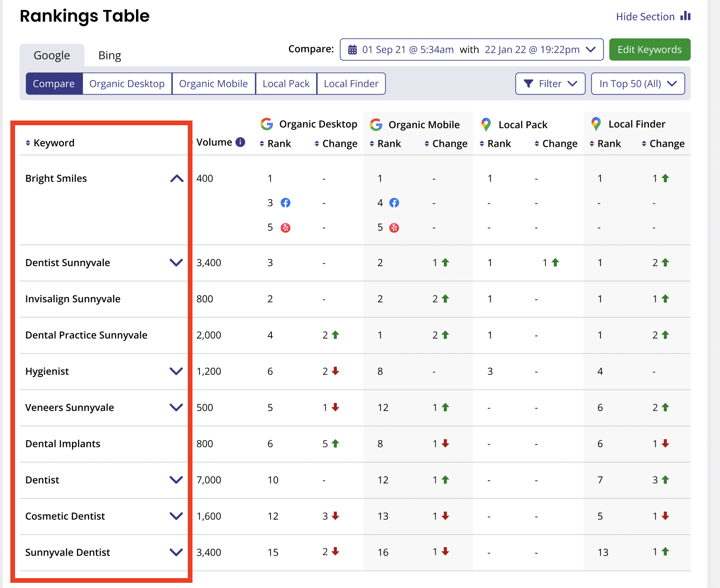
Task: Sort by Organic Desktop Rank
Action: click(262, 144)
